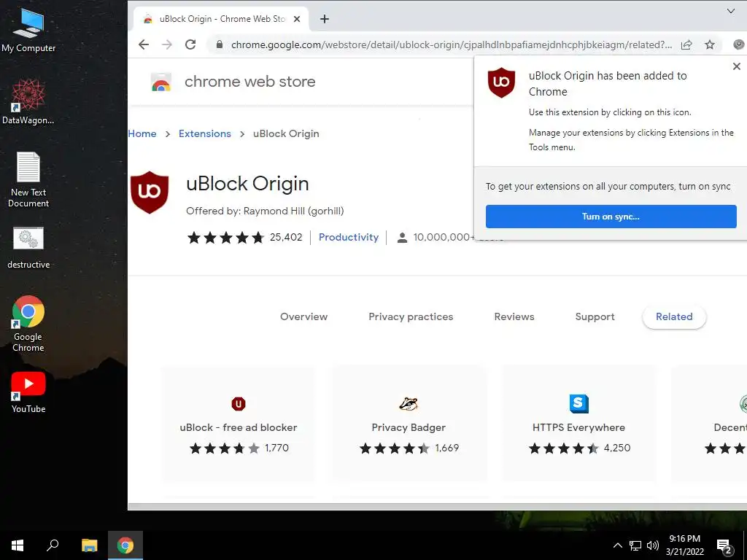
Task: Select the destructive file icon on desktop
Action: [x=28, y=248]
